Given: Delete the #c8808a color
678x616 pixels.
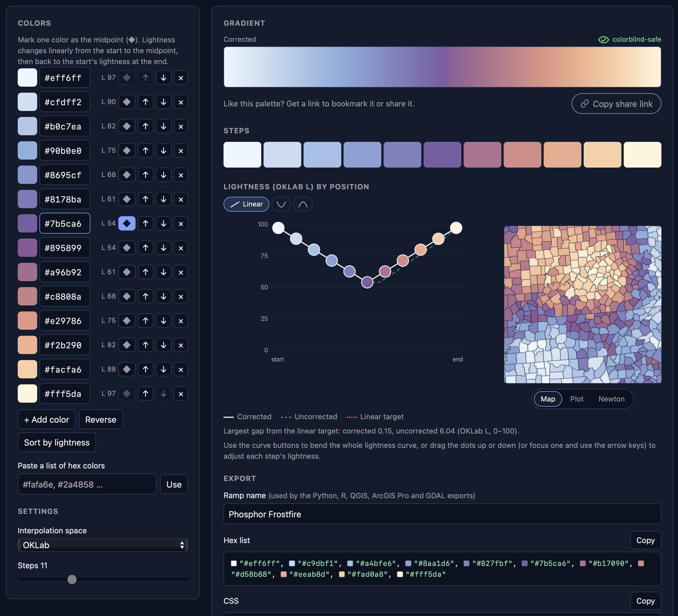Looking at the screenshot, I should [181, 296].
